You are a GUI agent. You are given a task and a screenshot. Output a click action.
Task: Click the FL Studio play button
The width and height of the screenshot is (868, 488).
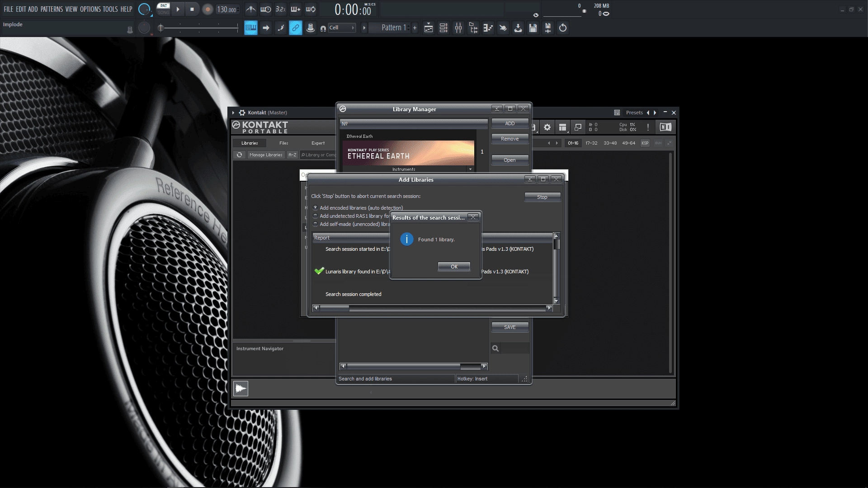[x=178, y=9]
